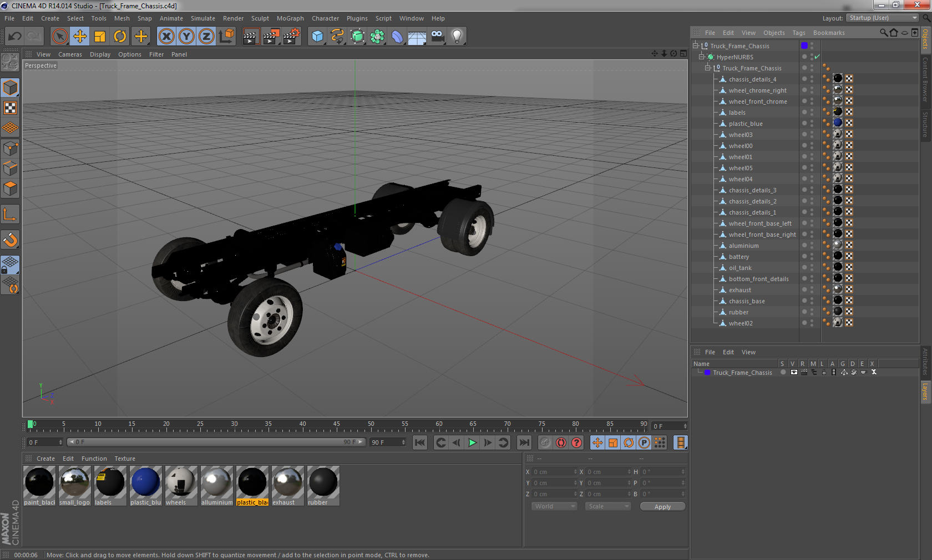Image resolution: width=932 pixels, height=560 pixels.
Task: Render active view with clapperboard icon
Action: coord(251,37)
